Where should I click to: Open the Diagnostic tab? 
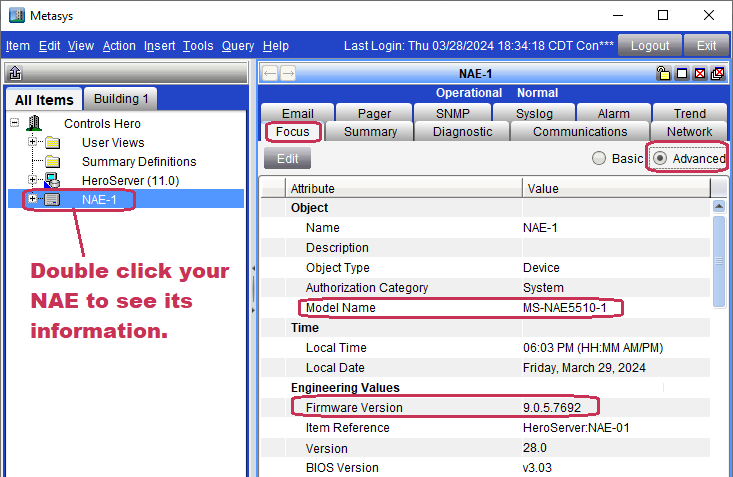pos(462,131)
